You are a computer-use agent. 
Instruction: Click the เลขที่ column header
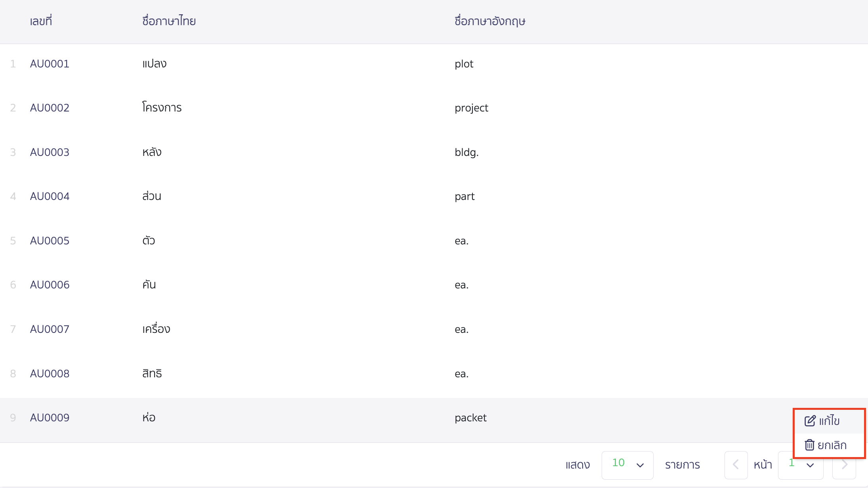pos(41,21)
